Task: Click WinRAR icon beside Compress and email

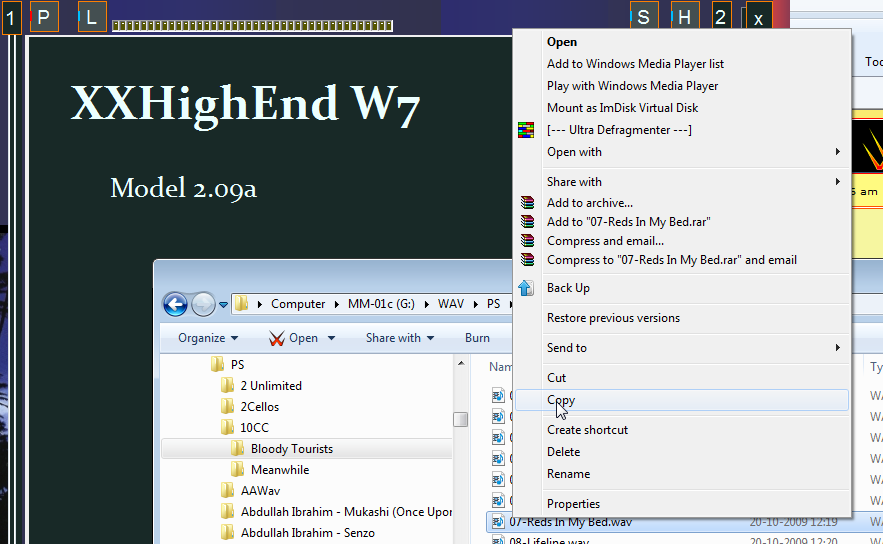Action: point(527,241)
